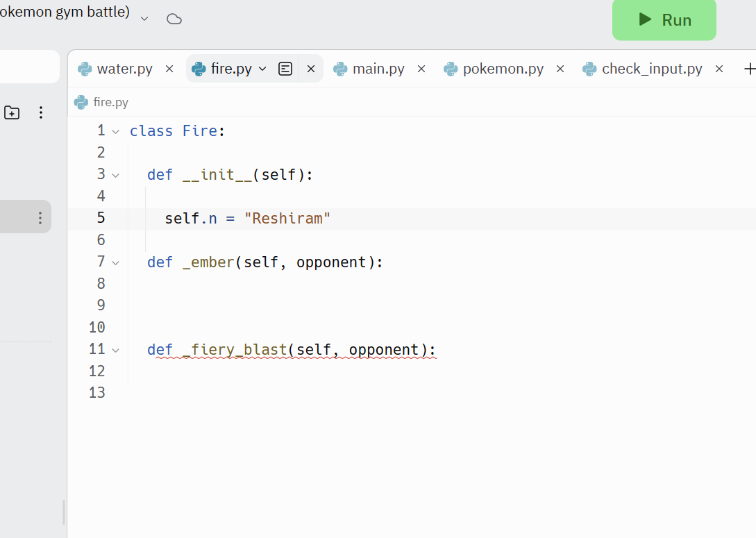Screen dimensions: 756x538
Task: Collapse _ember method fold arrow
Action: tap(116, 263)
